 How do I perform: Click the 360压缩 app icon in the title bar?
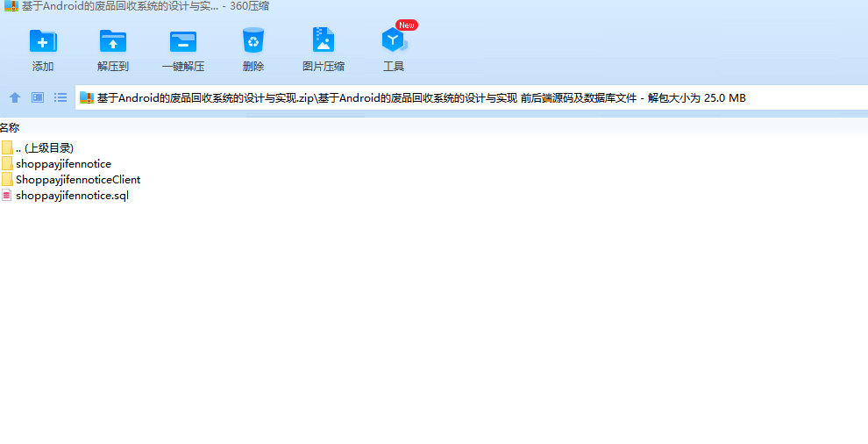[11, 7]
